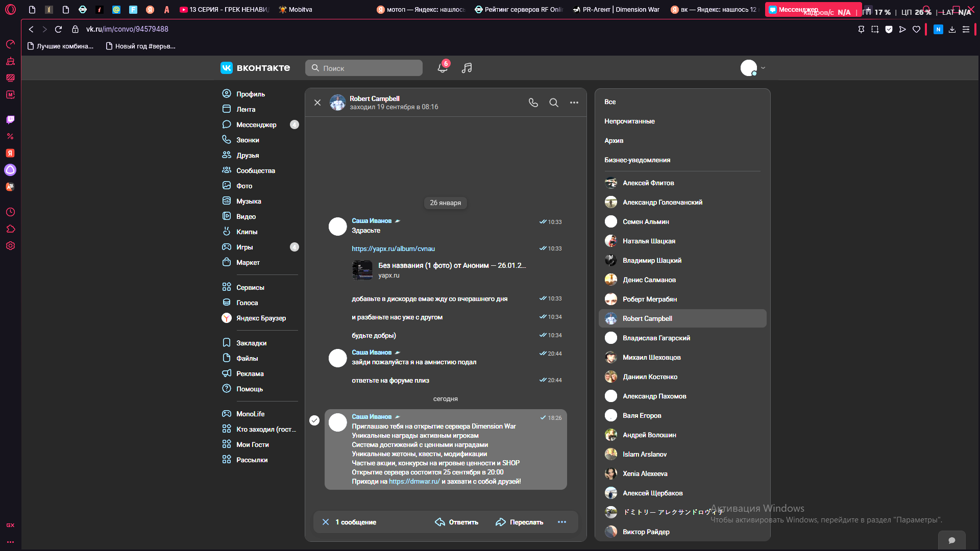The height and width of the screenshot is (551, 980).
Task: Open chat with Xenia Alexeeva
Action: coord(682,473)
